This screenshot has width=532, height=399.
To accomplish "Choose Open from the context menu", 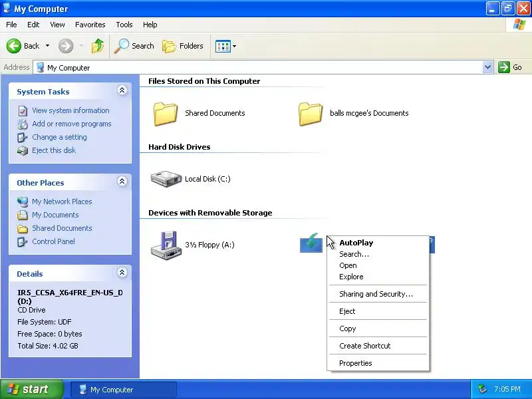I will (x=378, y=265).
